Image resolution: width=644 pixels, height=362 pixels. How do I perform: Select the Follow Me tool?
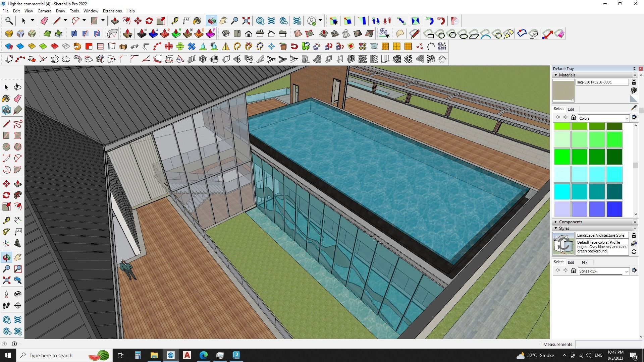18,195
